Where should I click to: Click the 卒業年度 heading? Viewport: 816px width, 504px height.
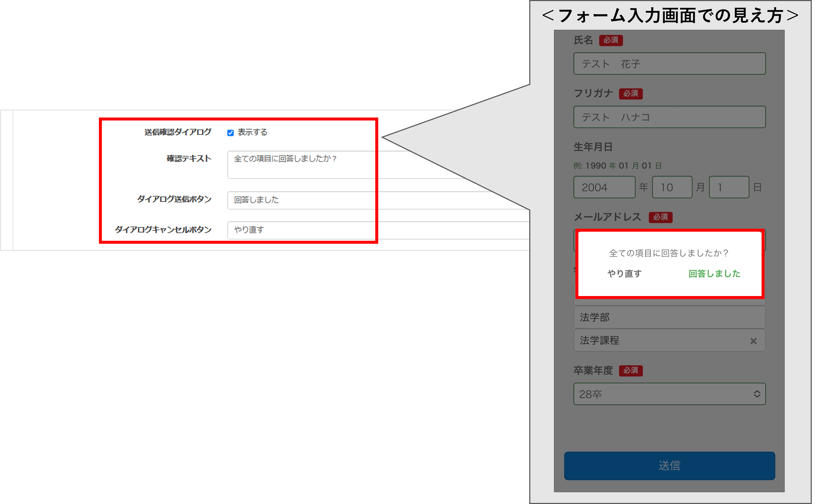coord(593,370)
